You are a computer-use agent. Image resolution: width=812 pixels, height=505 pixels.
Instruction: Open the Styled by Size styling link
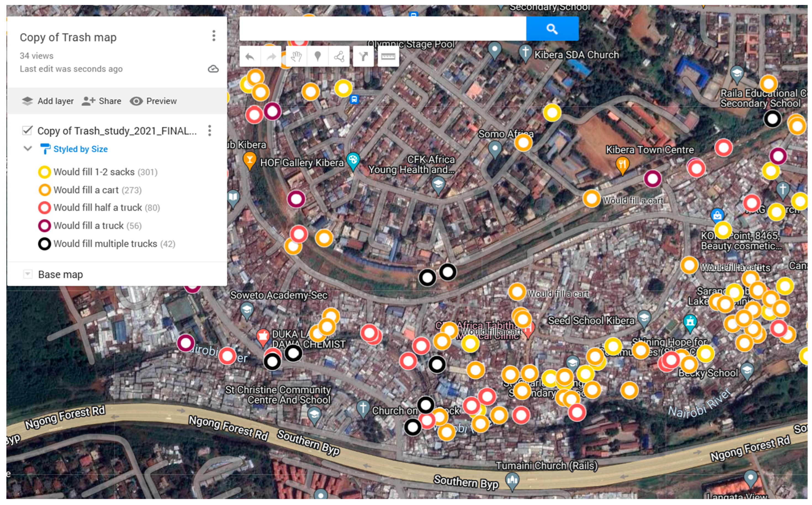(80, 149)
